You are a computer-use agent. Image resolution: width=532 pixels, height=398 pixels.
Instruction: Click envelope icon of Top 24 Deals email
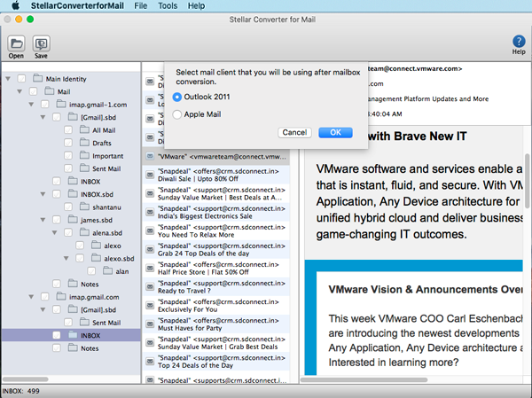click(x=150, y=362)
